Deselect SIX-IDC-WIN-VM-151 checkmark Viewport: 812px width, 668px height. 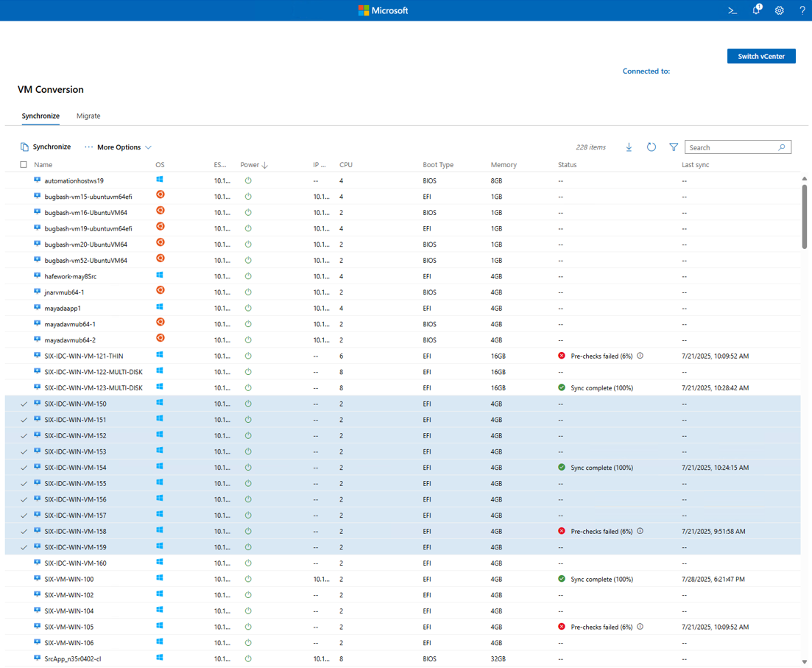click(24, 420)
